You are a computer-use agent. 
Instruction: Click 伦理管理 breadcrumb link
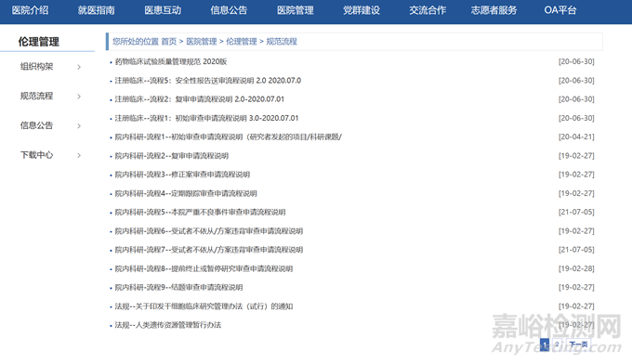pyautogui.click(x=242, y=42)
